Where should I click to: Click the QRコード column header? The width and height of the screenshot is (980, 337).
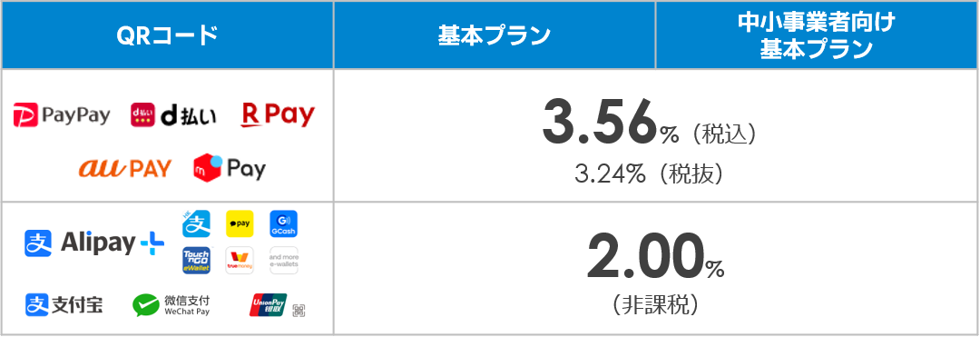click(168, 35)
